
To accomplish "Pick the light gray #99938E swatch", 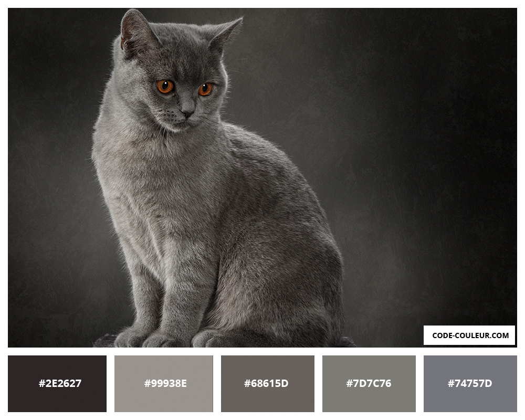I will [x=164, y=383].
